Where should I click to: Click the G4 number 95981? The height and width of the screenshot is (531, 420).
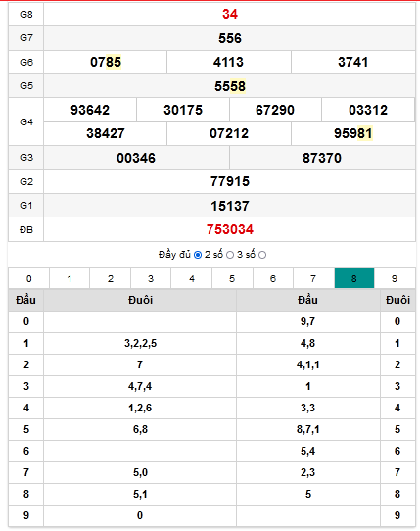353,133
